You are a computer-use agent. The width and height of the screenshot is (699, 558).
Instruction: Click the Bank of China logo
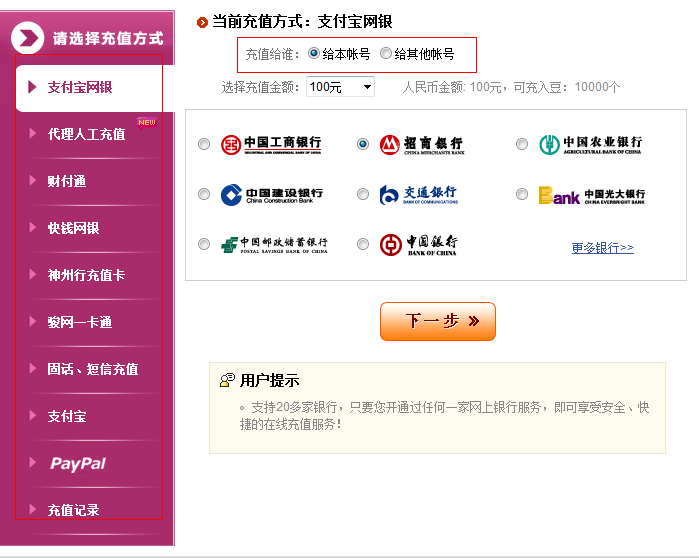[x=419, y=244]
